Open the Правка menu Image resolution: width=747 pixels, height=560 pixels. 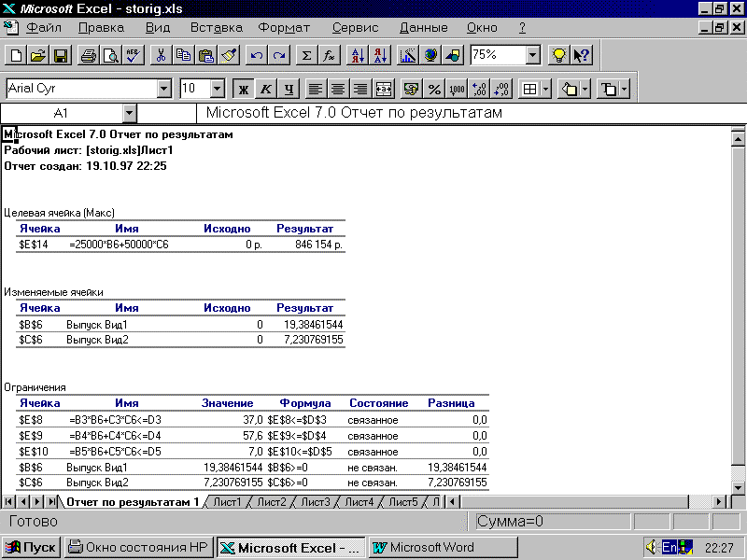tap(101, 28)
